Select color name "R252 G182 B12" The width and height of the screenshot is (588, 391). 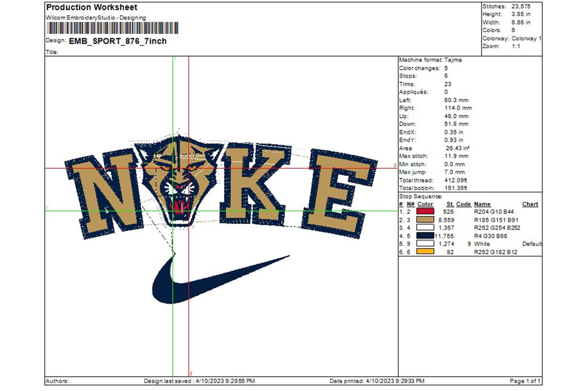[x=495, y=252]
